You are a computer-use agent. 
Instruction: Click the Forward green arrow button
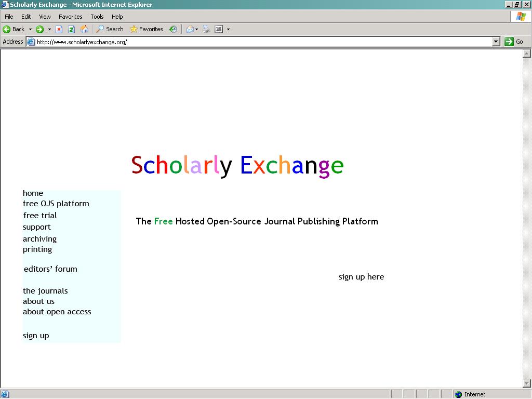tap(39, 29)
